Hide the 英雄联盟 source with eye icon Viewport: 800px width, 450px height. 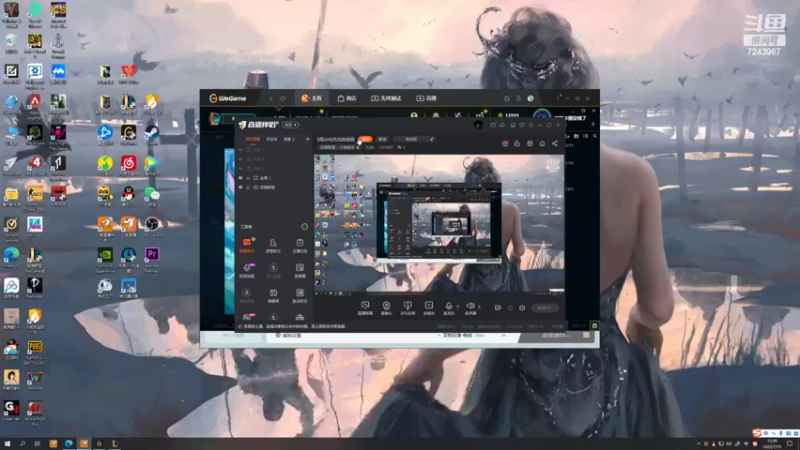241,187
